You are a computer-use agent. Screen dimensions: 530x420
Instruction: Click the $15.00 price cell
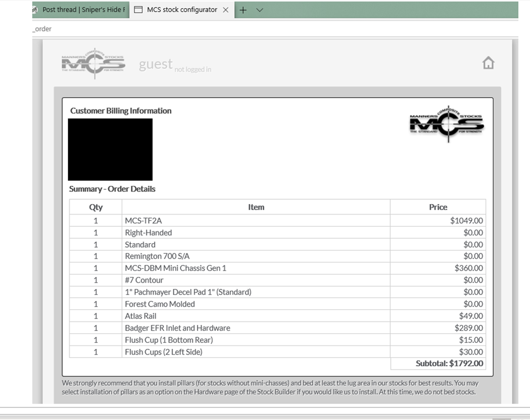(x=438, y=340)
